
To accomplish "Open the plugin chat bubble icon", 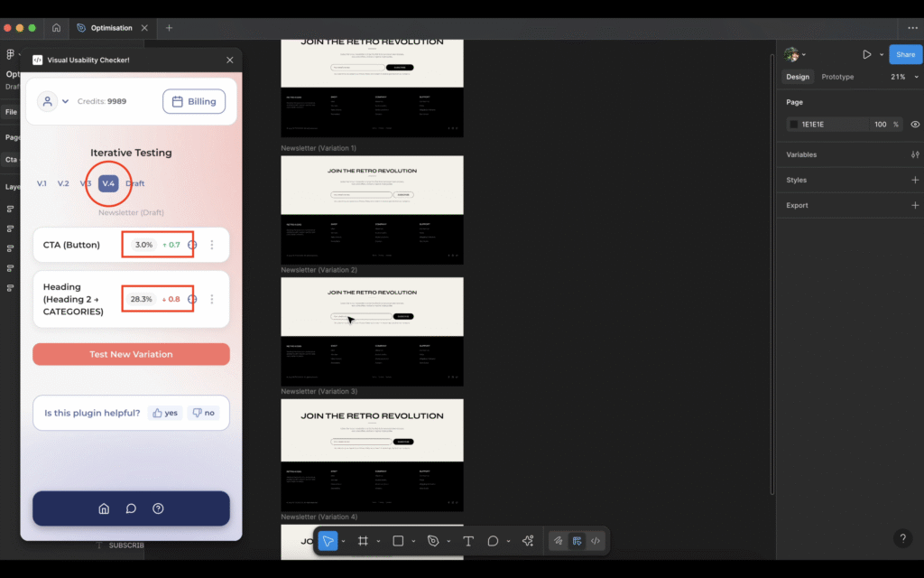I will (x=131, y=508).
